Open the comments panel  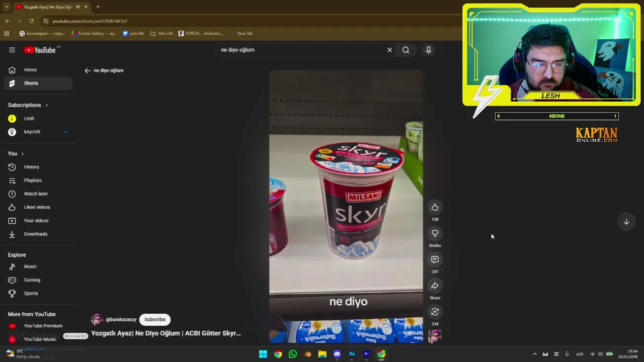pyautogui.click(x=435, y=259)
